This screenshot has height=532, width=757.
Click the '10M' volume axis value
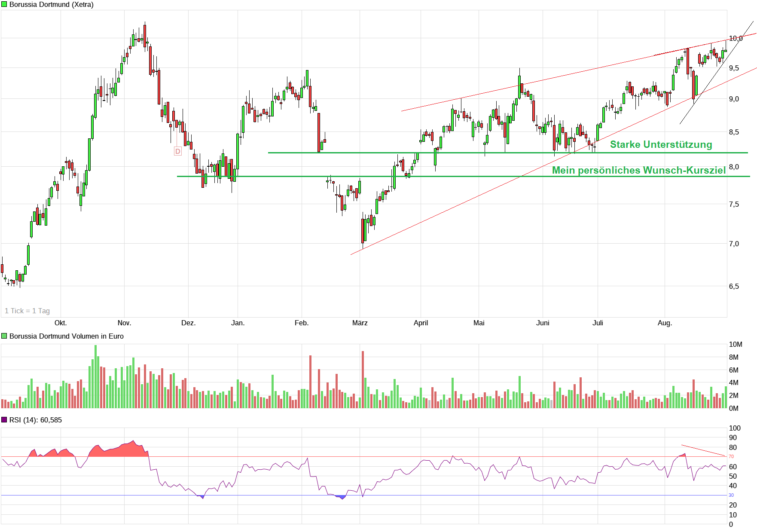click(736, 344)
